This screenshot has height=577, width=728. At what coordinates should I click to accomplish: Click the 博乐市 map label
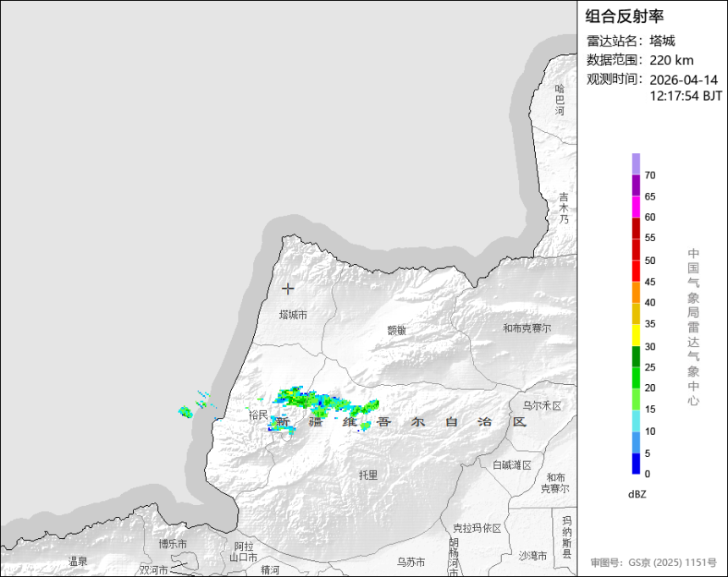tap(173, 543)
